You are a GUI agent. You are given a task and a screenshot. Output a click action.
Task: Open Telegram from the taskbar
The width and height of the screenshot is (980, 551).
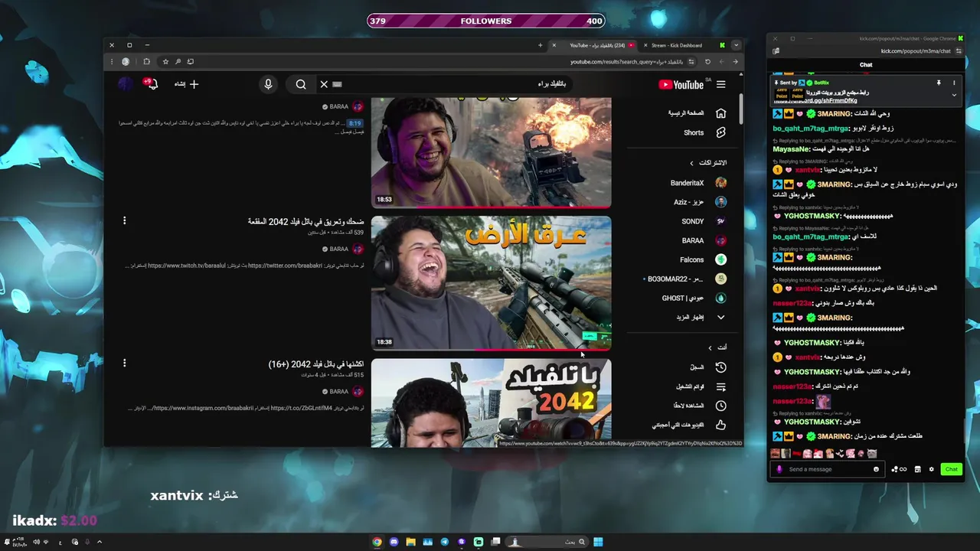click(x=444, y=542)
